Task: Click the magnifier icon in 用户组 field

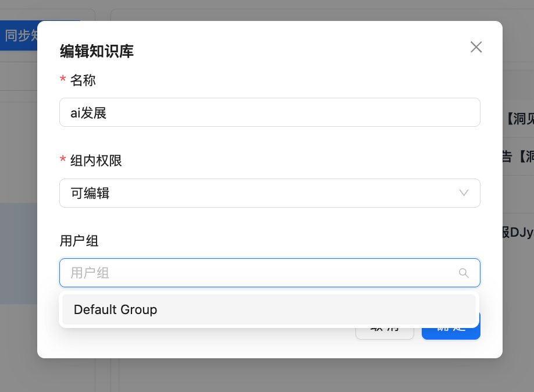Action: coord(464,273)
